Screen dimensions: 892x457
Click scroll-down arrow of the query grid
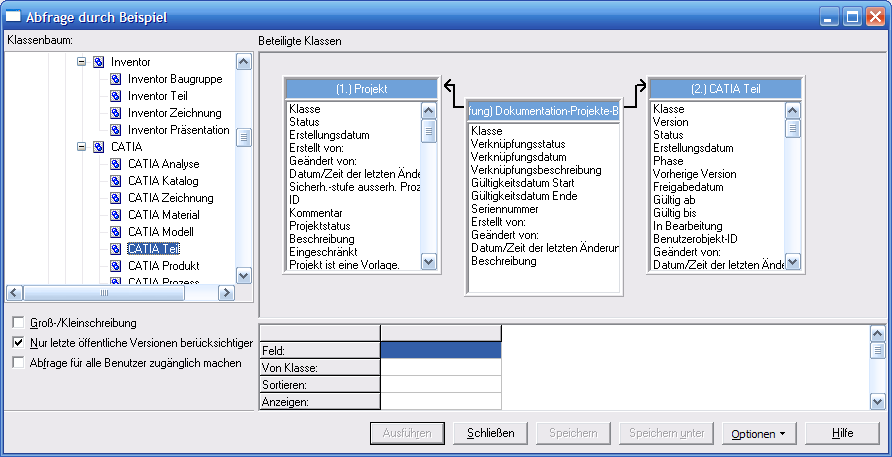pyautogui.click(x=878, y=402)
